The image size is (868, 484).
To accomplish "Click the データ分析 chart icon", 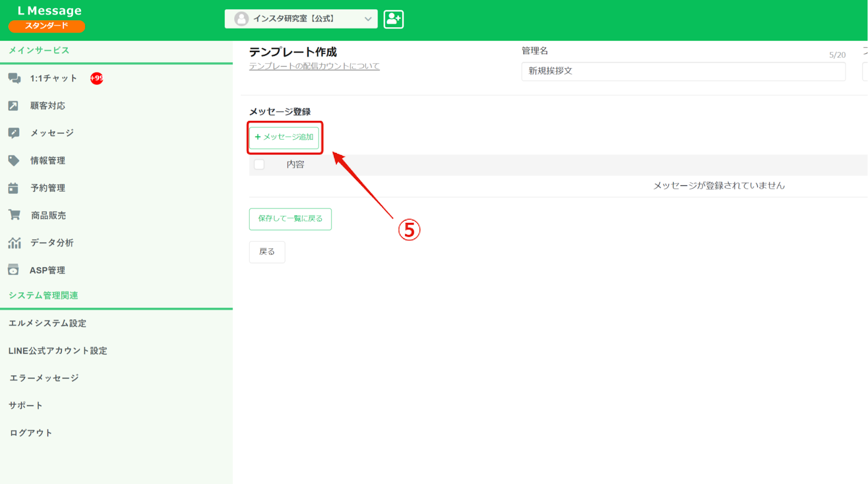I will pos(15,242).
